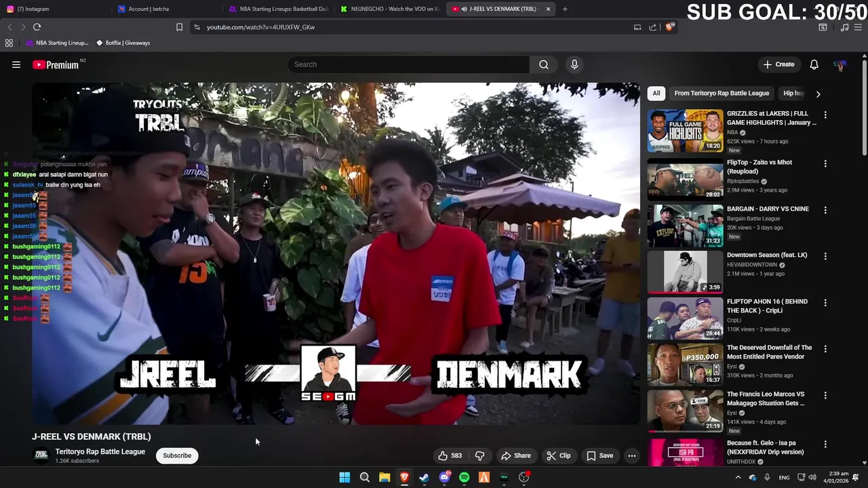Image resolution: width=868 pixels, height=488 pixels.
Task: Select the Hip hop filter chip
Action: [794, 94]
